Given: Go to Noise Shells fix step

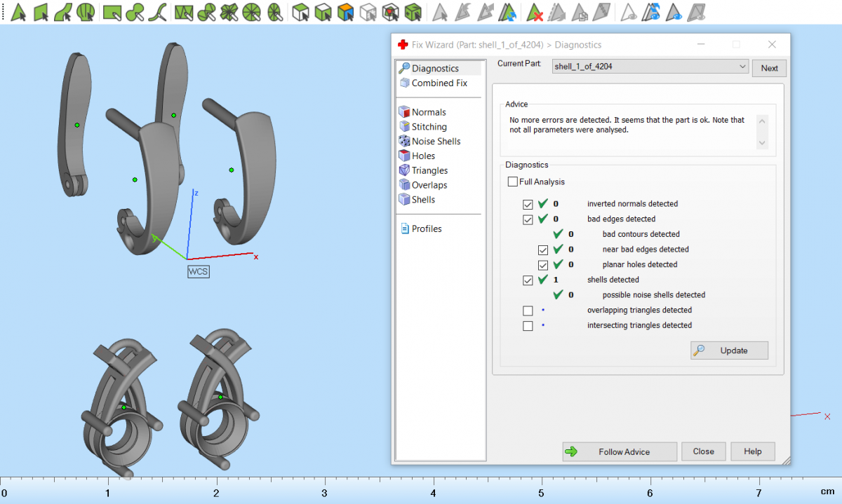Looking at the screenshot, I should 436,142.
